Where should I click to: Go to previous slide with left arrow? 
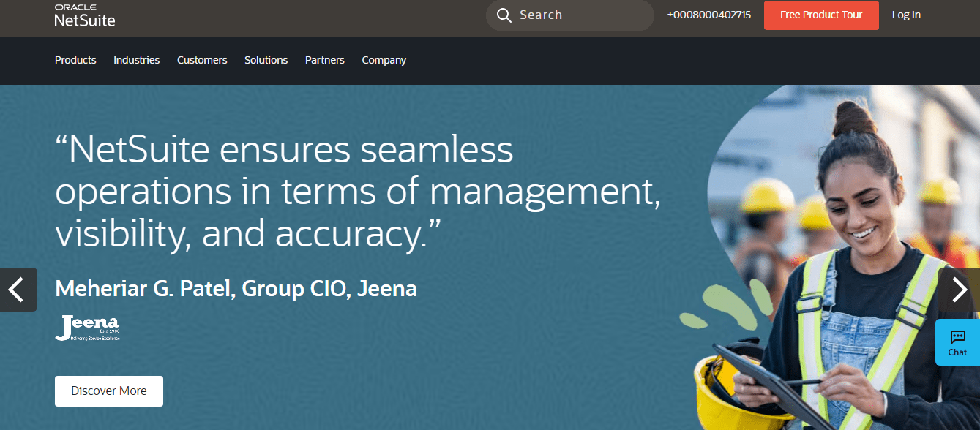pos(18,290)
